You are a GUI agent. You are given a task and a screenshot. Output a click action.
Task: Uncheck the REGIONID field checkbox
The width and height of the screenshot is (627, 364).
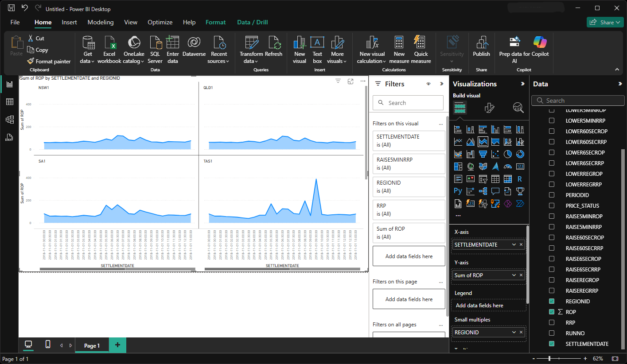coord(552,301)
